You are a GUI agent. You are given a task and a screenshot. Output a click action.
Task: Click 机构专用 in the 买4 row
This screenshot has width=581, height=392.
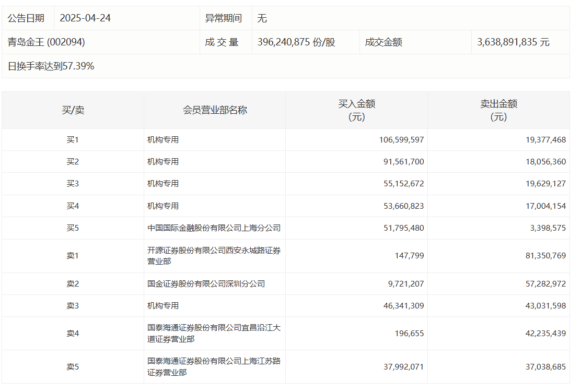click(163, 206)
